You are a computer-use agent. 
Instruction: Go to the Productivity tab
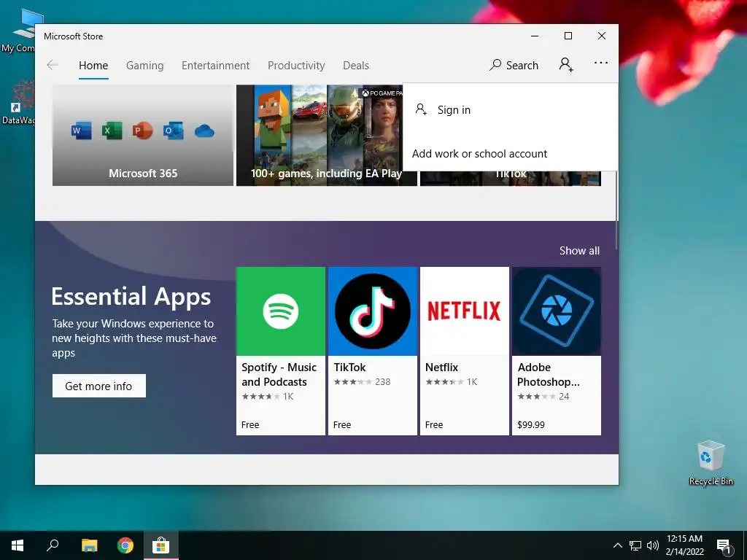tap(296, 65)
